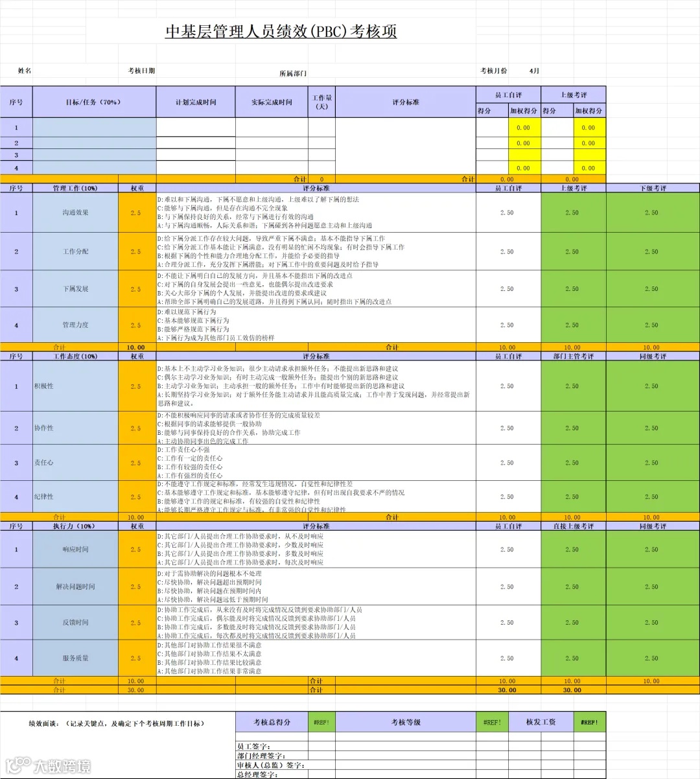Click the 解决问题时间 row label
The width and height of the screenshot is (700, 779).
pos(75,587)
